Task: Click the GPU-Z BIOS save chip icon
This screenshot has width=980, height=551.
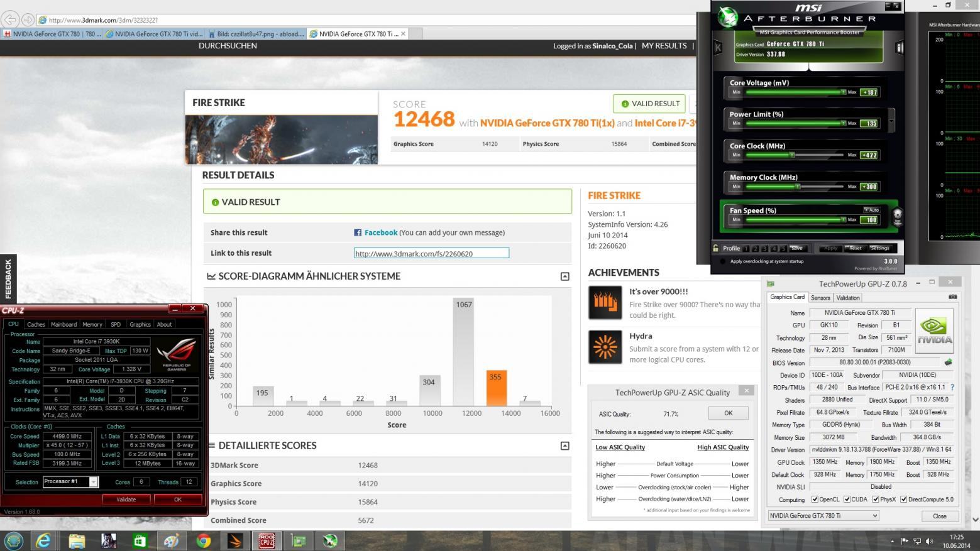Action: [948, 362]
